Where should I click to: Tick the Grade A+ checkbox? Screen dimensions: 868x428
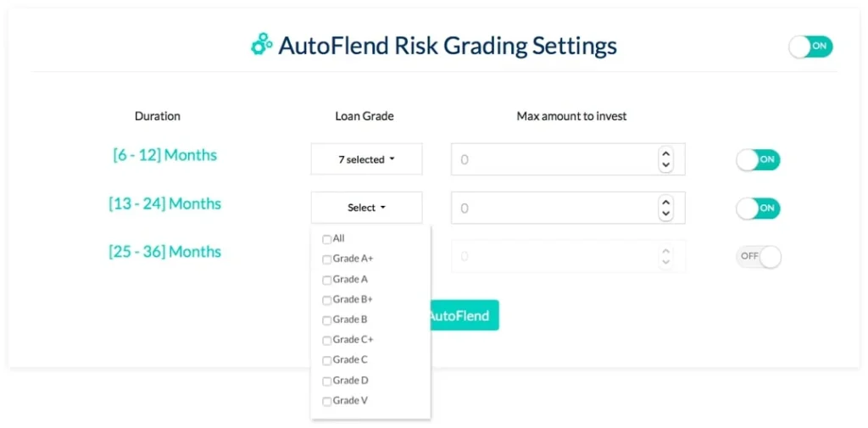coord(326,259)
